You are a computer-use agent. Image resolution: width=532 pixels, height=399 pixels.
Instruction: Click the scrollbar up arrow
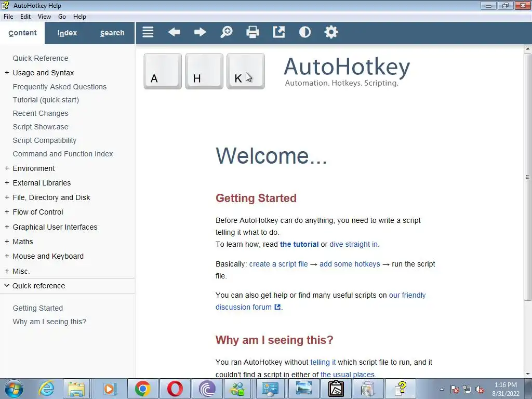coord(527,49)
